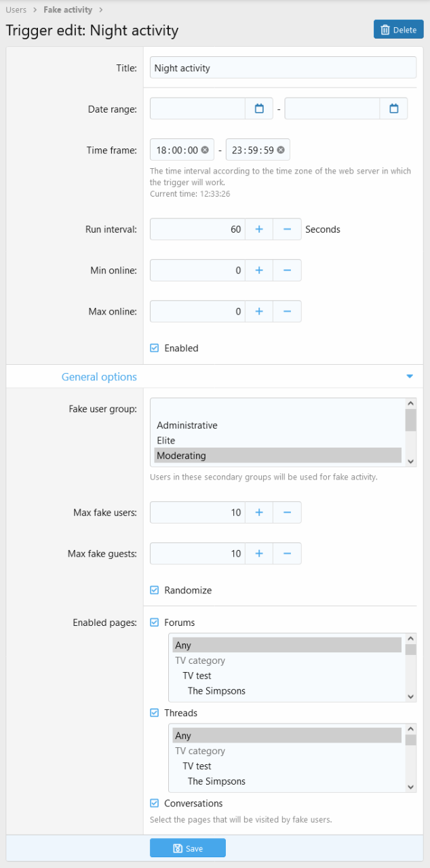
Task: Clear the 23:59:59 end time
Action: [281, 150]
